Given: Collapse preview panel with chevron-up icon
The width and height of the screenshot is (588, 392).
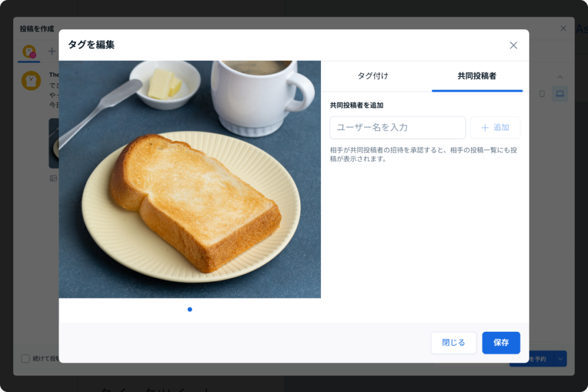Looking at the screenshot, I should [x=560, y=77].
